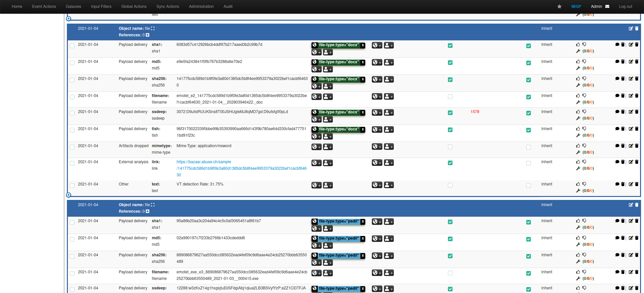
Task: Open the envelope messages icon beside Admin
Action: click(607, 7)
